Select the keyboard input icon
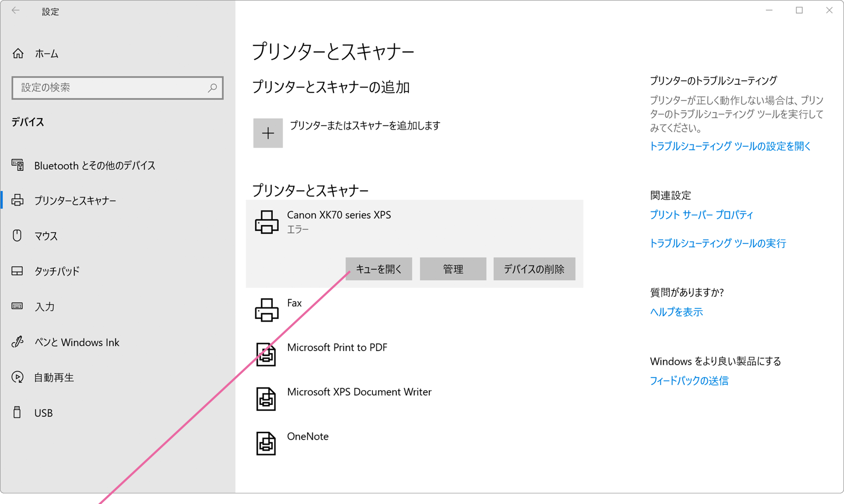Viewport: 844px width, 504px height. pos(17,306)
